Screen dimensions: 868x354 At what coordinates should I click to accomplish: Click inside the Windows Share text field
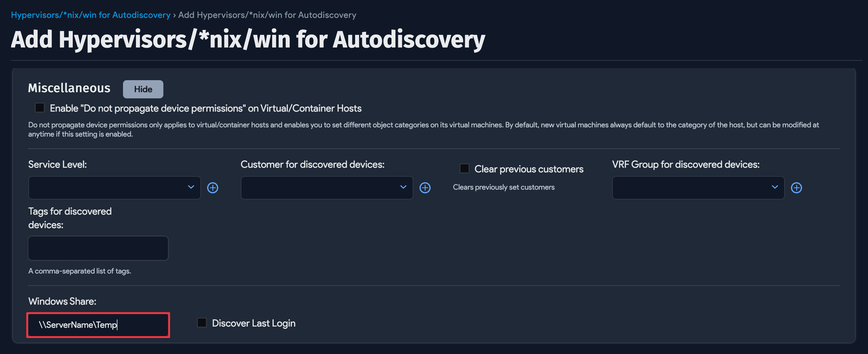[x=98, y=325]
